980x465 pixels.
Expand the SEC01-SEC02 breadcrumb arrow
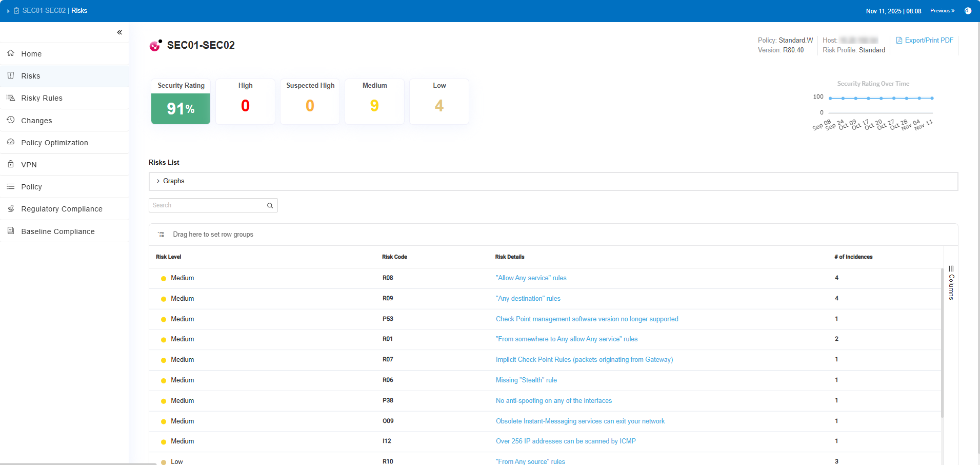[x=9, y=11]
